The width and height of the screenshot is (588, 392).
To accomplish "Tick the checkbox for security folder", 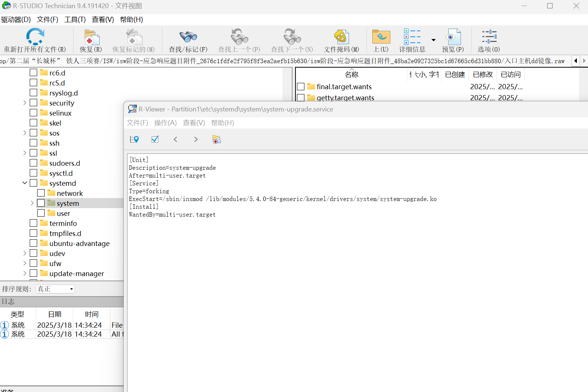I will (x=33, y=103).
